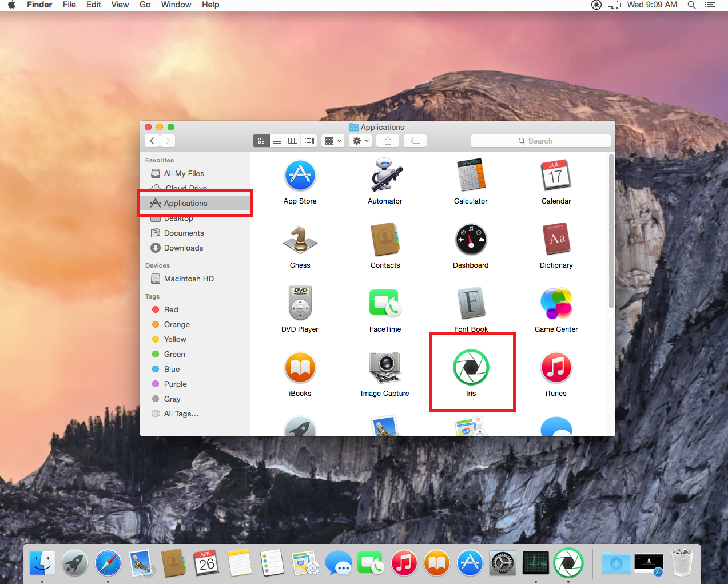This screenshot has height=584, width=728.
Task: Select the FaceTime app icon in Applications folder
Action: (385, 303)
